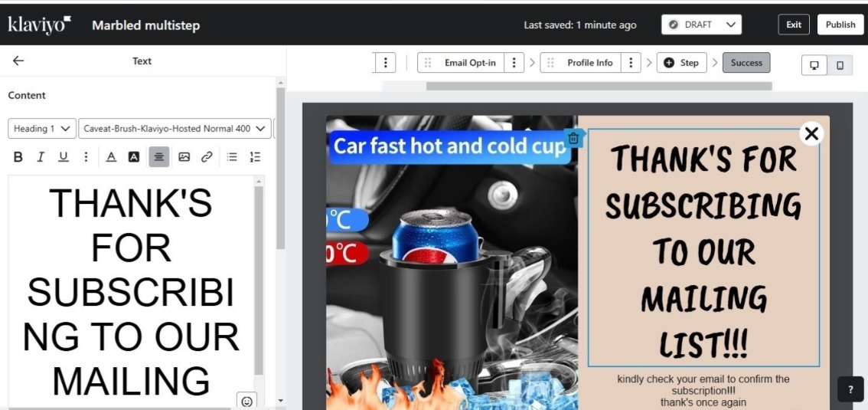Underline the selected text
This screenshot has height=410, width=868.
(64, 157)
